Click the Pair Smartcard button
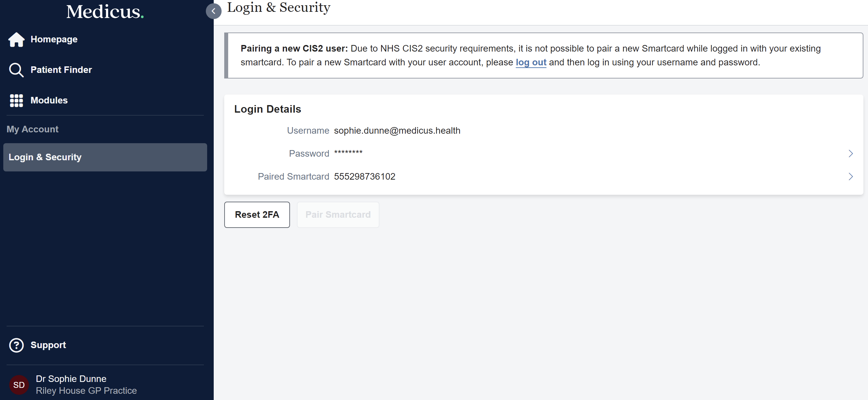Viewport: 868px width, 400px height. [x=338, y=215]
